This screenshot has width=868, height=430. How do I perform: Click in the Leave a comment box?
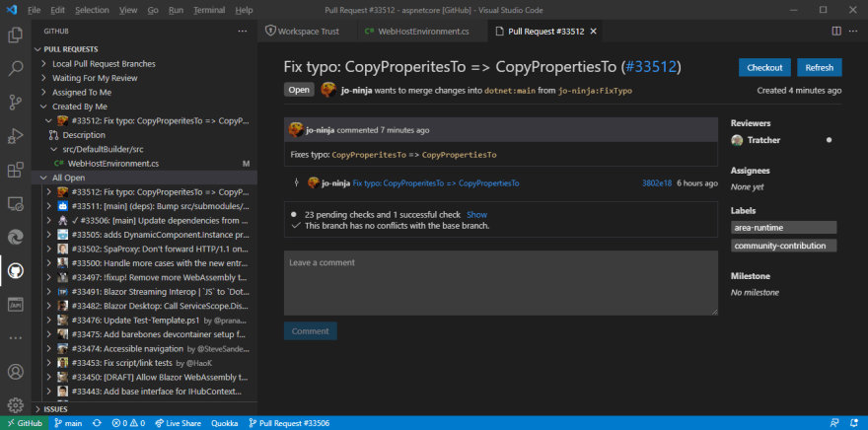point(501,283)
